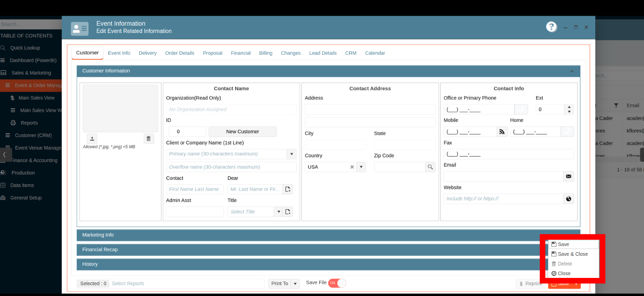This screenshot has height=296, width=644.
Task: Click the Print To button
Action: [x=280, y=284]
